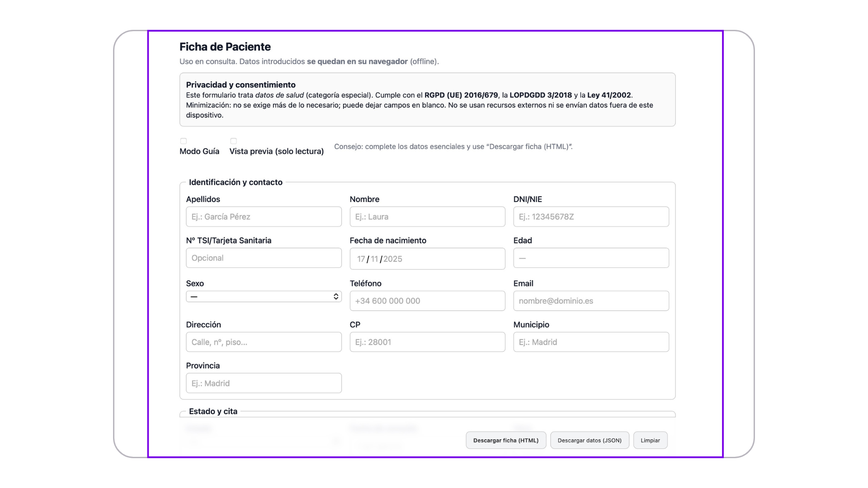Select the CP postal code field
Screen dimensions: 868x488
[427, 342]
